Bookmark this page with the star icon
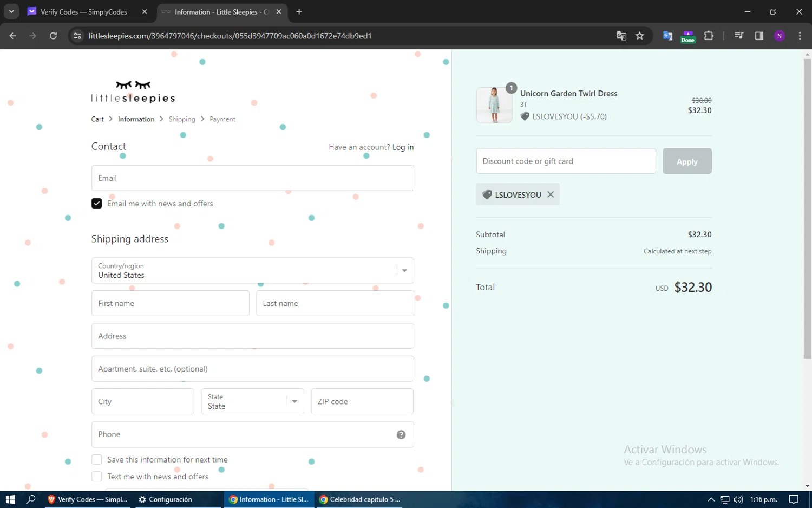The width and height of the screenshot is (812, 508). 640,36
